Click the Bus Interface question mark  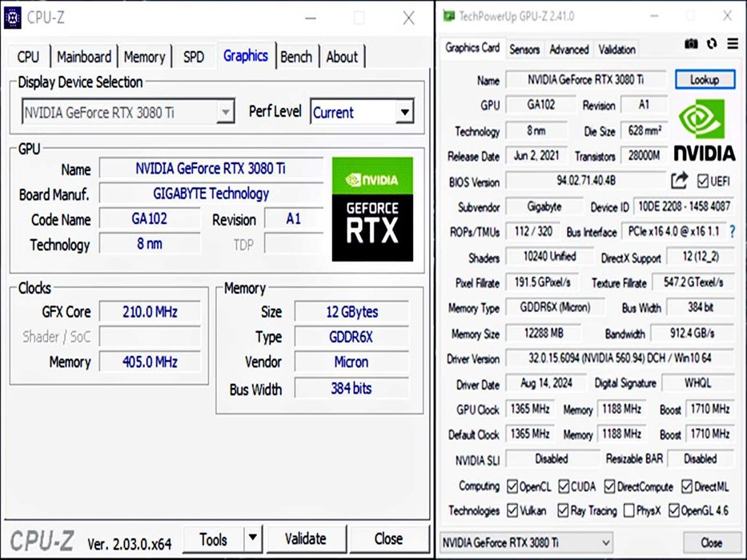733,232
